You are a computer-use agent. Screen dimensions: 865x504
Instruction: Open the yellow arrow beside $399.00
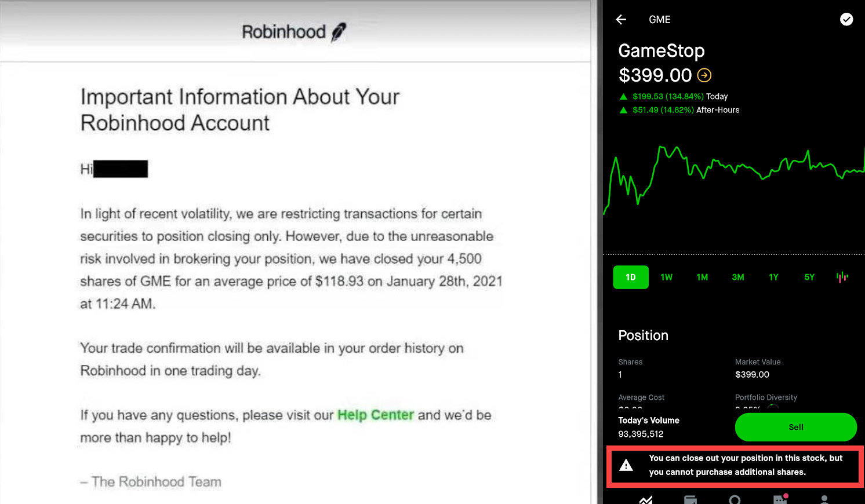point(704,75)
